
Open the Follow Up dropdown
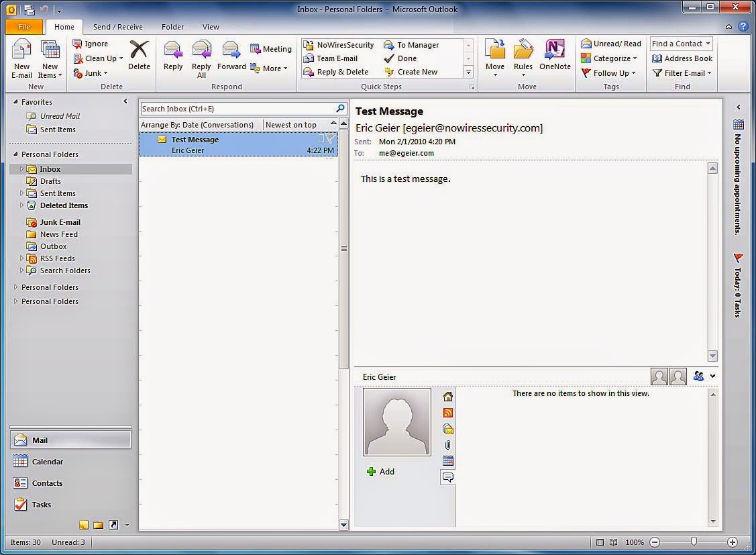click(x=608, y=72)
